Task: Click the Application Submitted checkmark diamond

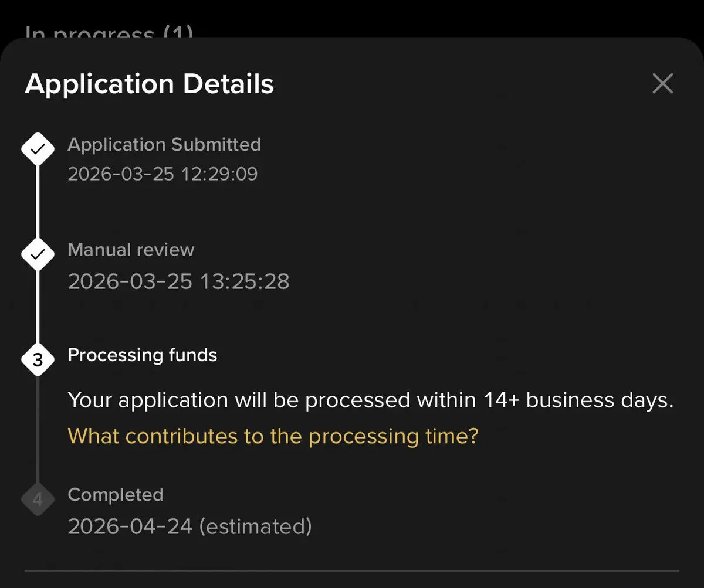Action: click(38, 149)
